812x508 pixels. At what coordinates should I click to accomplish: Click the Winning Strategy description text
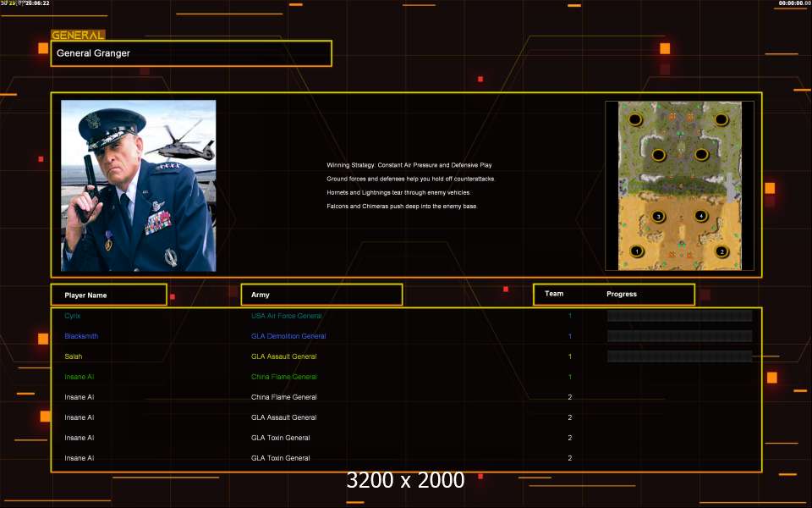click(x=409, y=165)
